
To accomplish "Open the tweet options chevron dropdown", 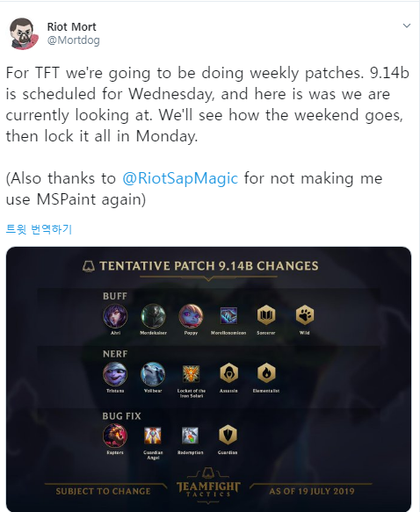I will click(406, 25).
